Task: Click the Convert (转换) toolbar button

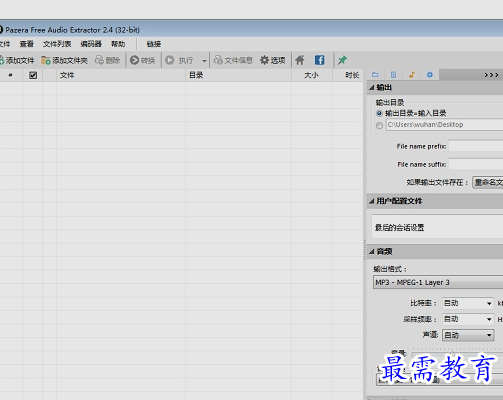Action: tap(143, 60)
